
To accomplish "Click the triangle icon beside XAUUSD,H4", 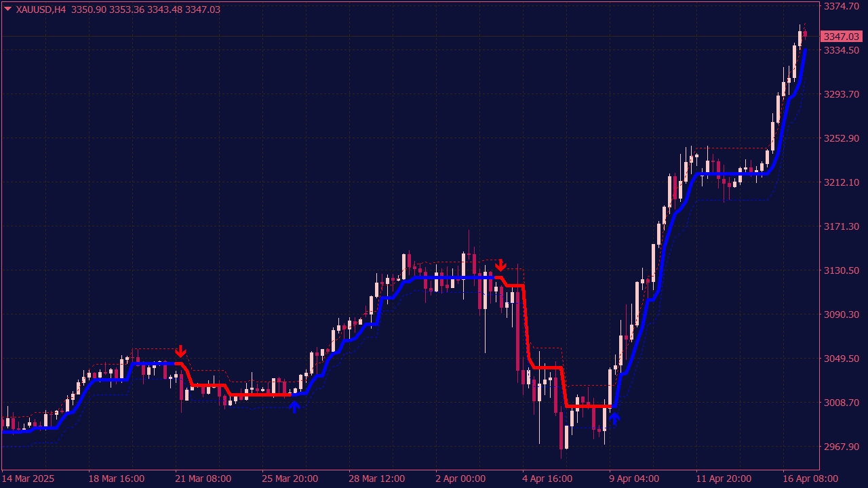I will pos(8,9).
